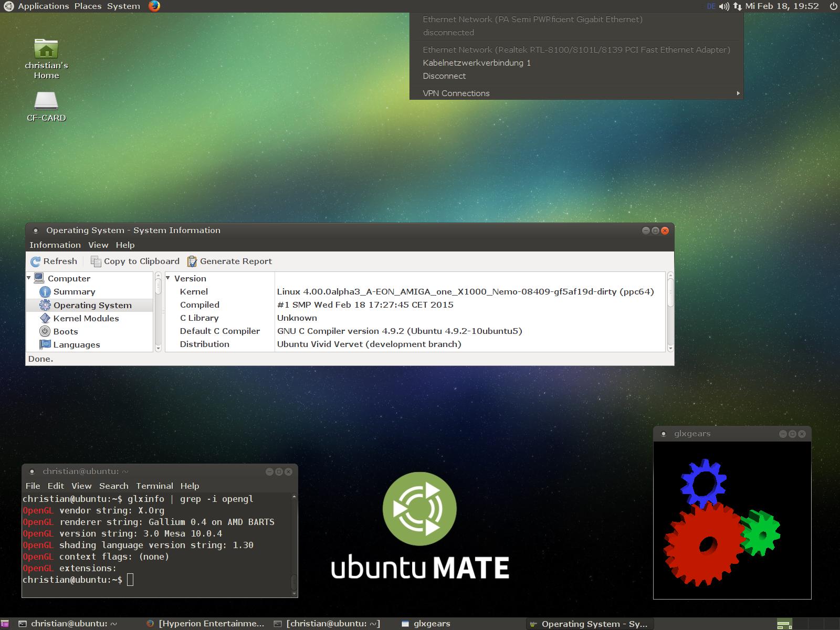Select Kernel Modules in the sidebar
840x630 pixels.
click(x=86, y=319)
